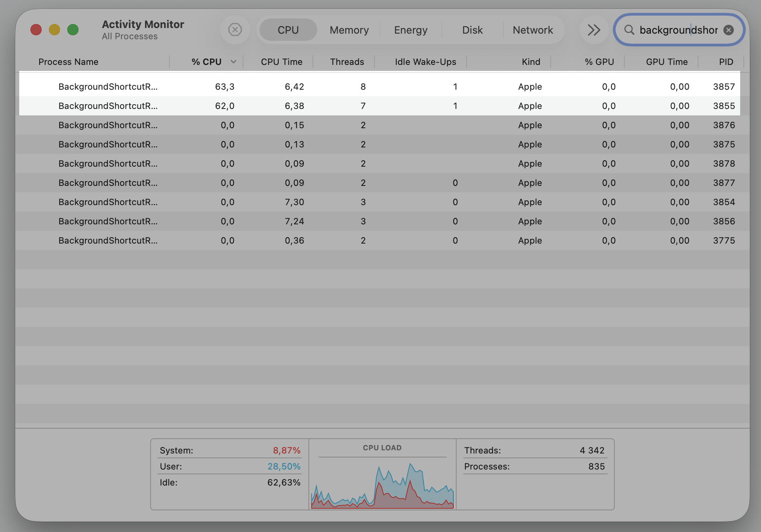This screenshot has height=532, width=761.
Task: Select process row with PID 3775
Action: pyautogui.click(x=383, y=240)
